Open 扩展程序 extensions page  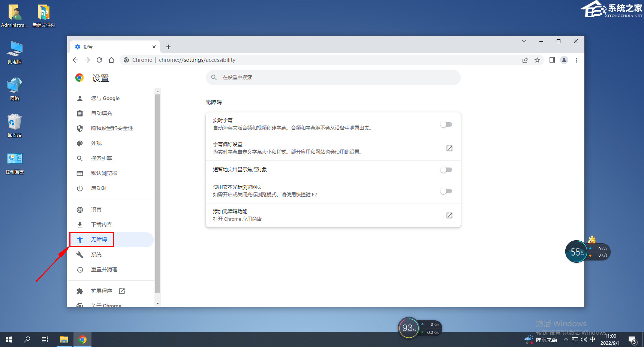tap(102, 291)
